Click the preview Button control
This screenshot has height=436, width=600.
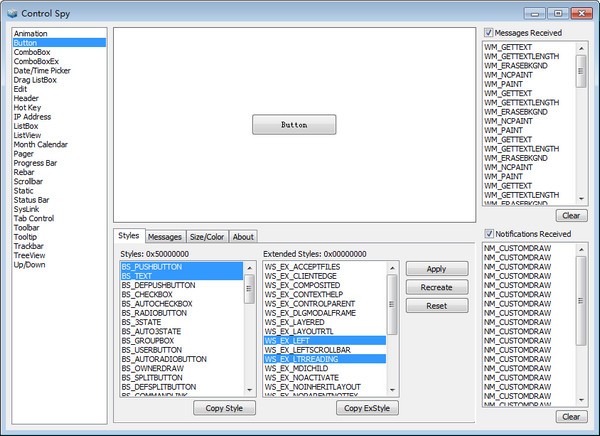294,125
